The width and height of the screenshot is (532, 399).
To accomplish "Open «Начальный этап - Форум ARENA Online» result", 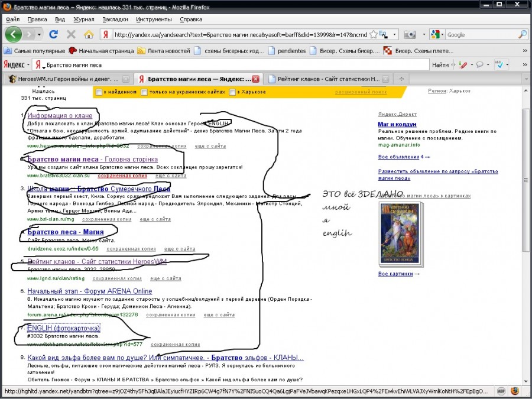I will (x=90, y=291).
